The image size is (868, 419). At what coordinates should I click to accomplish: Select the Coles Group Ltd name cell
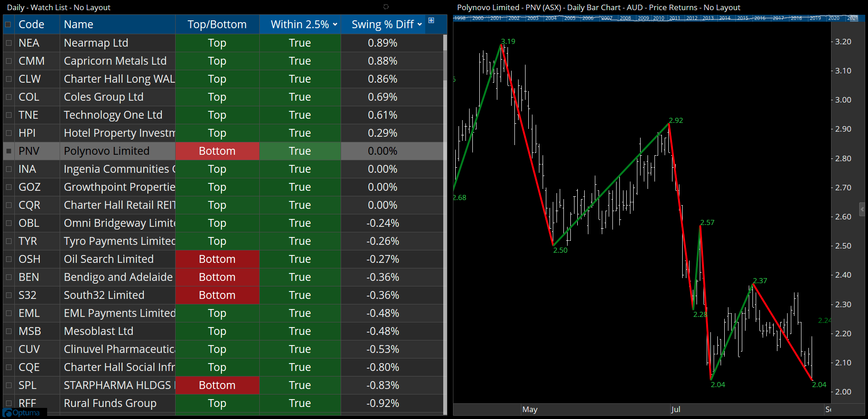click(x=117, y=97)
